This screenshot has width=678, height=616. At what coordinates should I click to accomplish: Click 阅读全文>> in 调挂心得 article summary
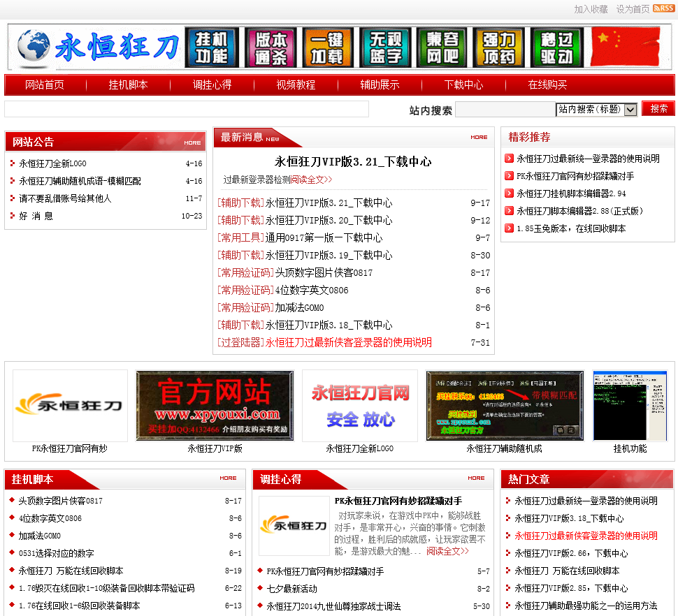[x=447, y=551]
